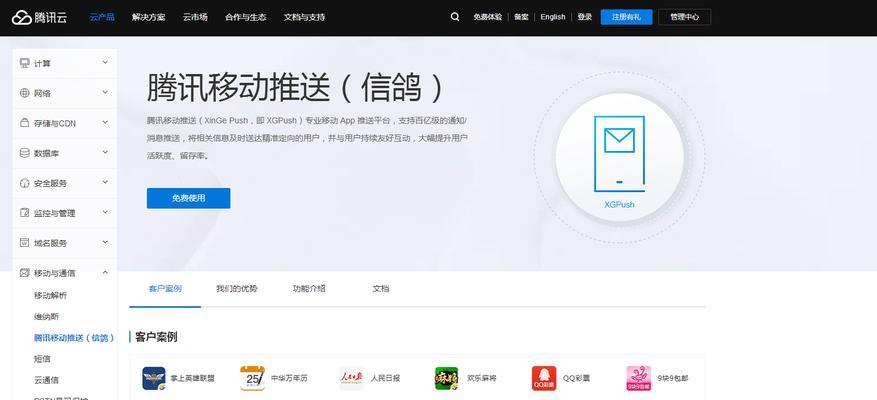Click the QQ彩票 case name

pos(576,379)
